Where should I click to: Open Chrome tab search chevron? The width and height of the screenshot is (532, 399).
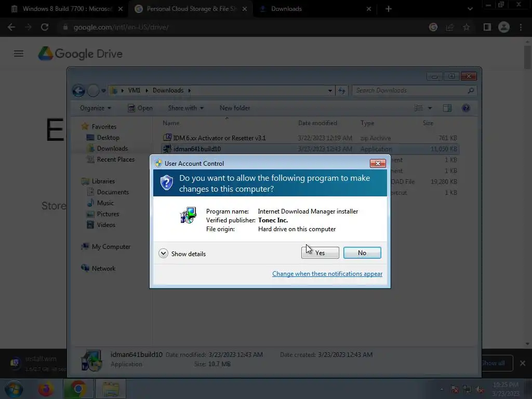[470, 9]
